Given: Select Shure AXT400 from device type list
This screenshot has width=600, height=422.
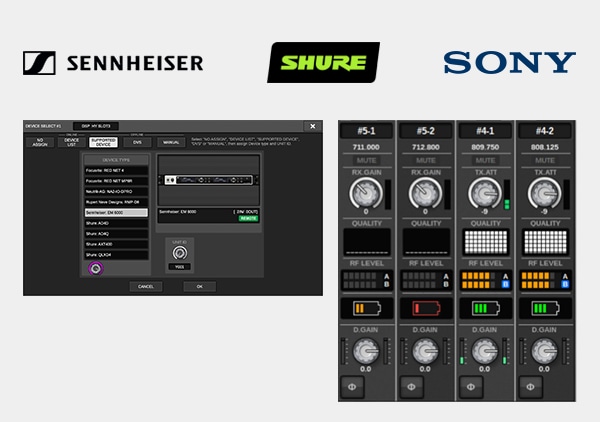Looking at the screenshot, I should point(114,241).
